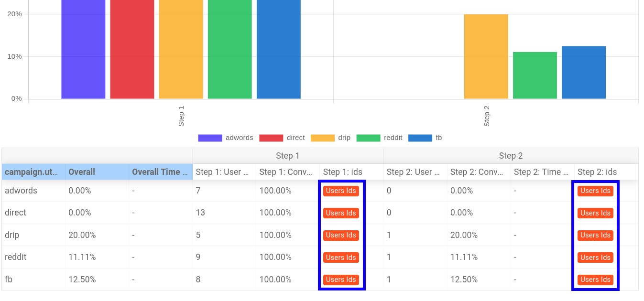The height and width of the screenshot is (301, 644).
Task: Open Users Ids for fb Step 2
Action: 595,279
